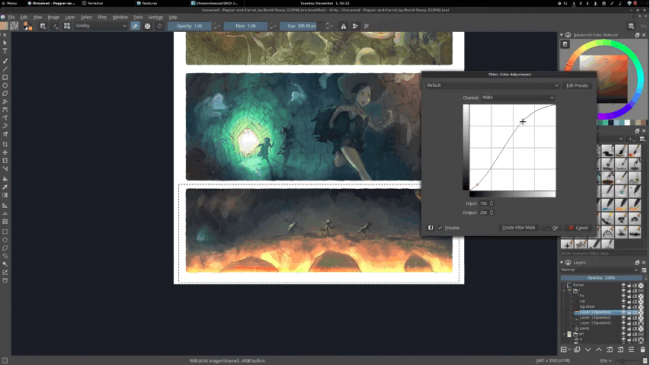650x365 pixels.
Task: Open the Help menu
Action: [x=173, y=17]
